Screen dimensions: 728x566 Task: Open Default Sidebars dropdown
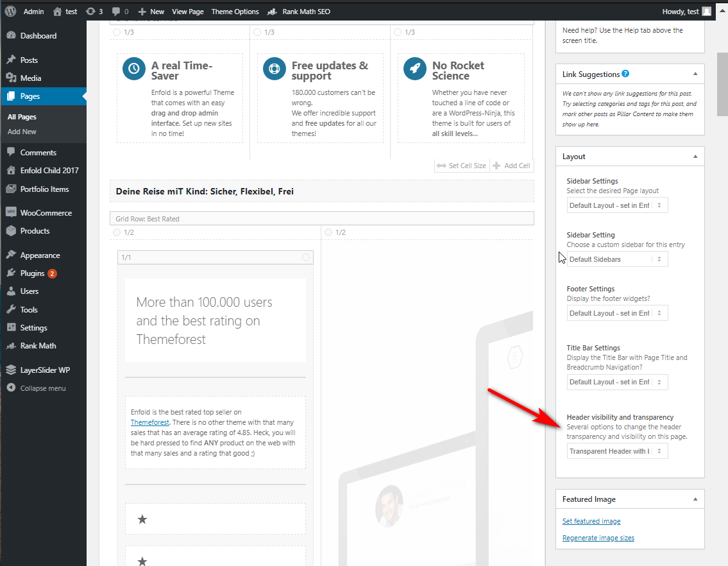(617, 259)
